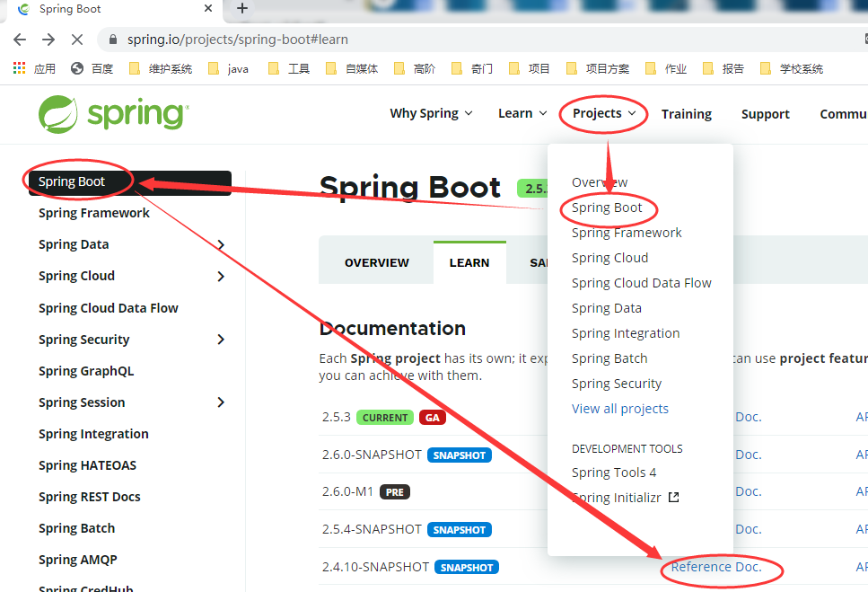This screenshot has height=592, width=868.
Task: Choose Spring Data in Projects dropdown
Action: tap(607, 308)
